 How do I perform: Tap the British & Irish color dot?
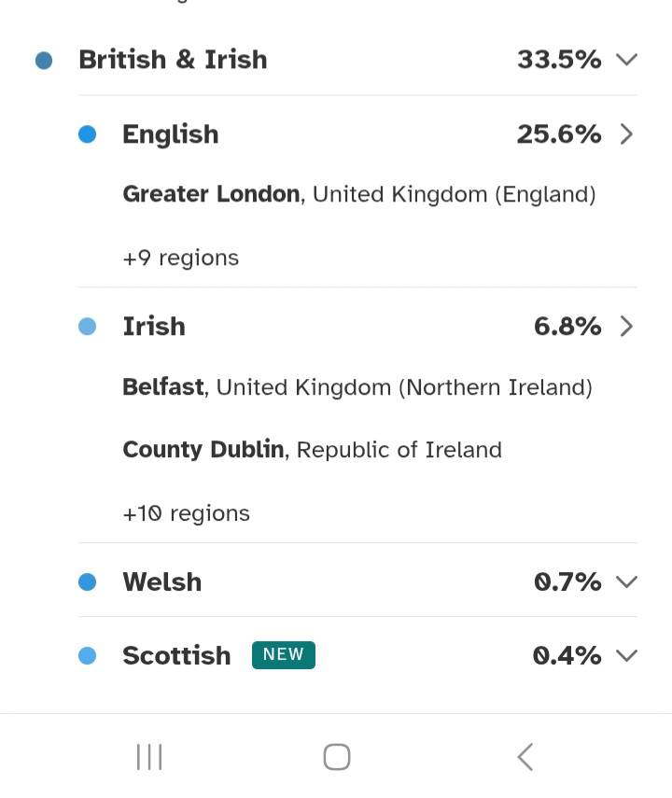point(44,61)
